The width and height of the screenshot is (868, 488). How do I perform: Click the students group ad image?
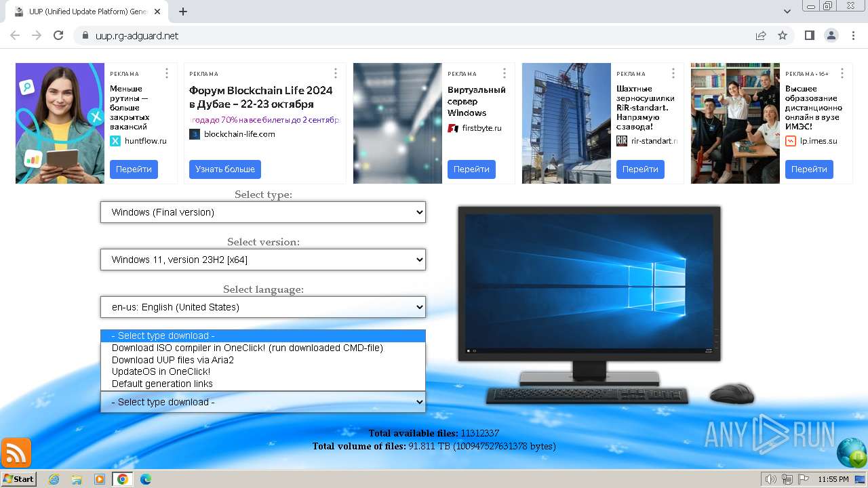(735, 123)
